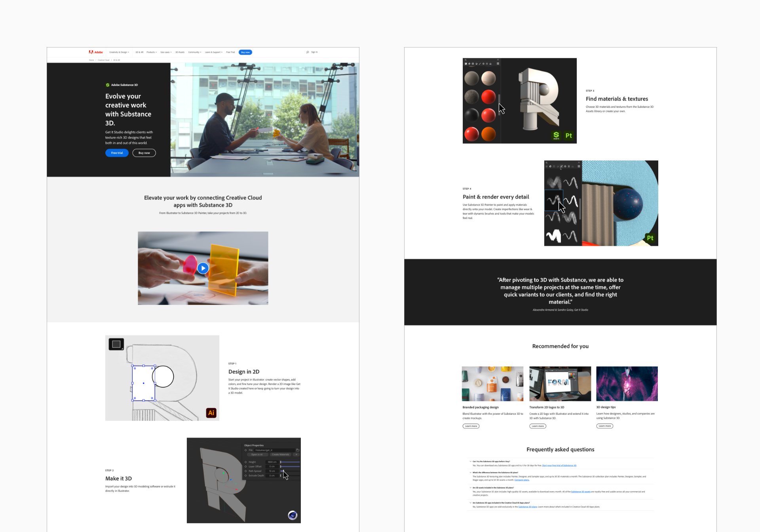Open the Creativity & Design dropdown

point(119,52)
